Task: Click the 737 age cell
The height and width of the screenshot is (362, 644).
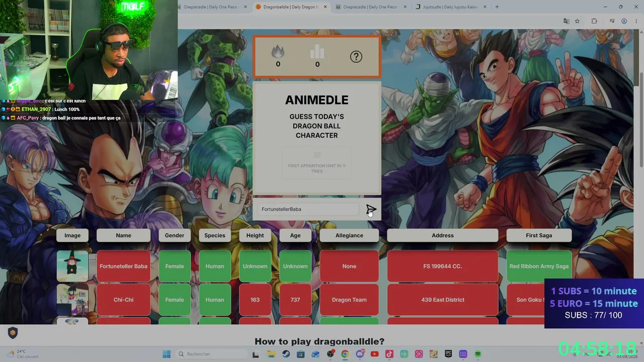Action: pyautogui.click(x=295, y=300)
